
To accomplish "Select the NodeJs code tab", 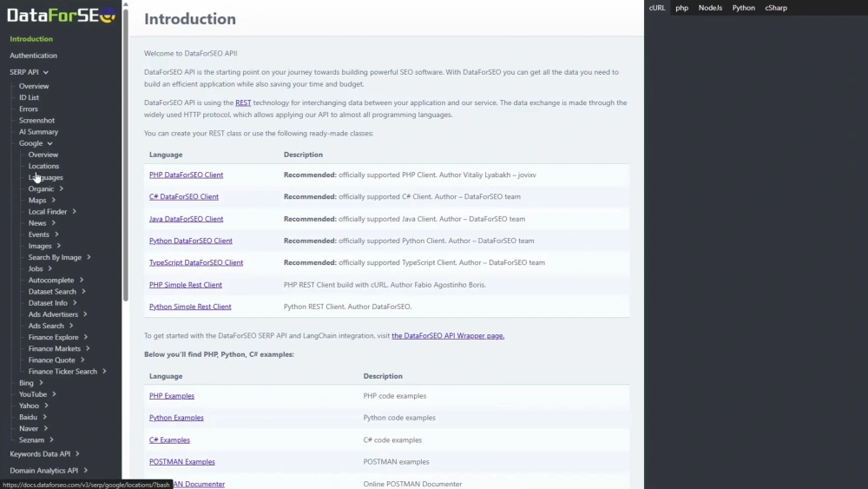I will (x=710, y=8).
